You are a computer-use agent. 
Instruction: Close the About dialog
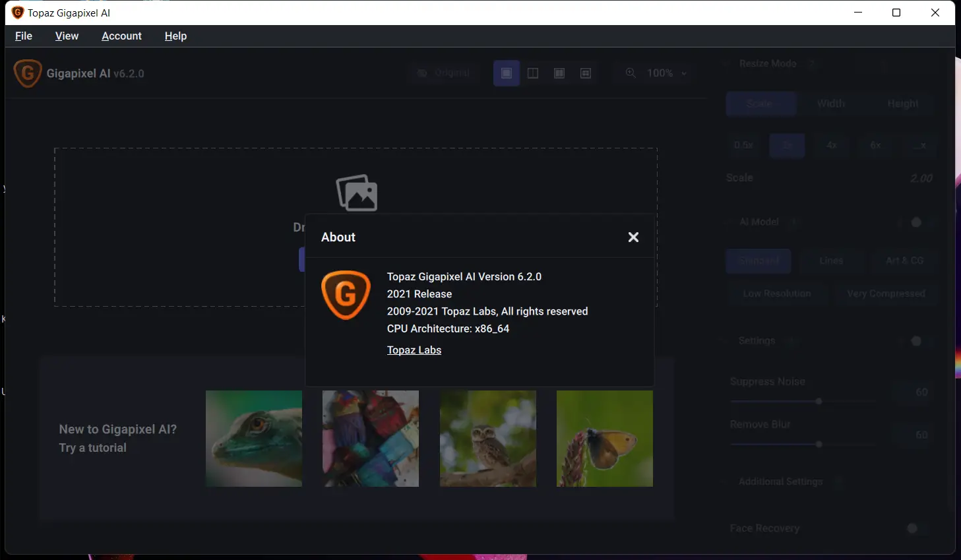(x=633, y=237)
